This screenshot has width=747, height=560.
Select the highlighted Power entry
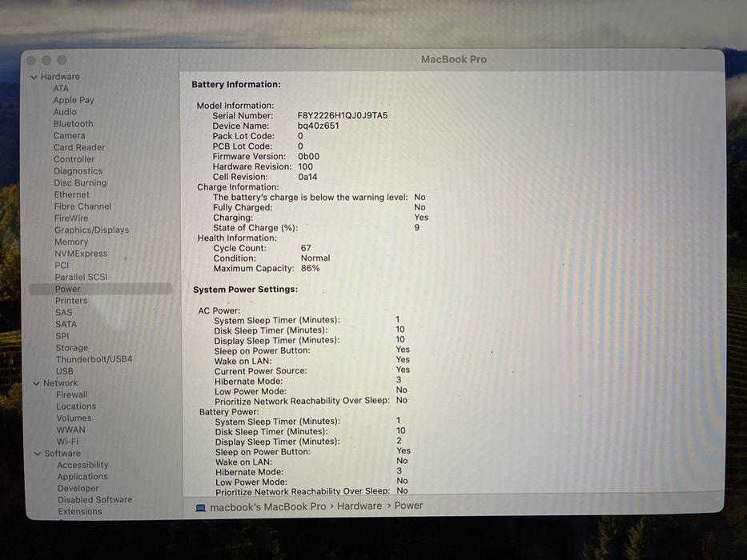(x=101, y=289)
